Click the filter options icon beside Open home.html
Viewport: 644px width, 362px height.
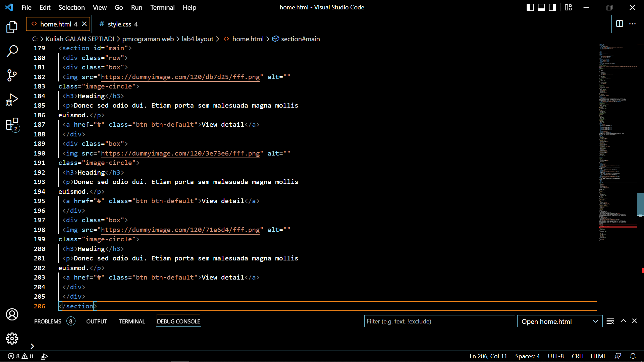(610, 321)
